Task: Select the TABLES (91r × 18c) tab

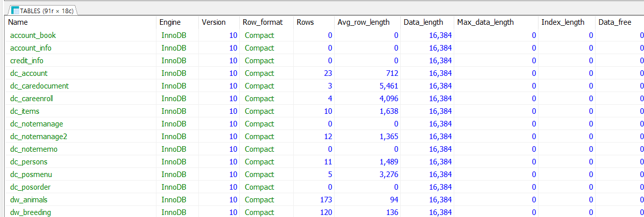Action: click(43, 10)
